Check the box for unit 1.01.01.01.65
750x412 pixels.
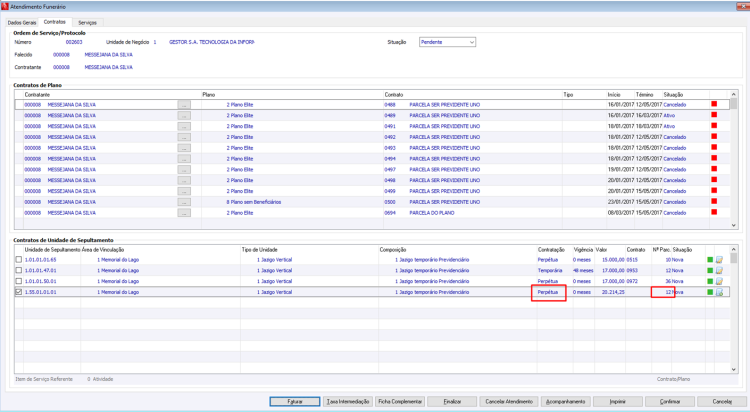click(x=19, y=259)
